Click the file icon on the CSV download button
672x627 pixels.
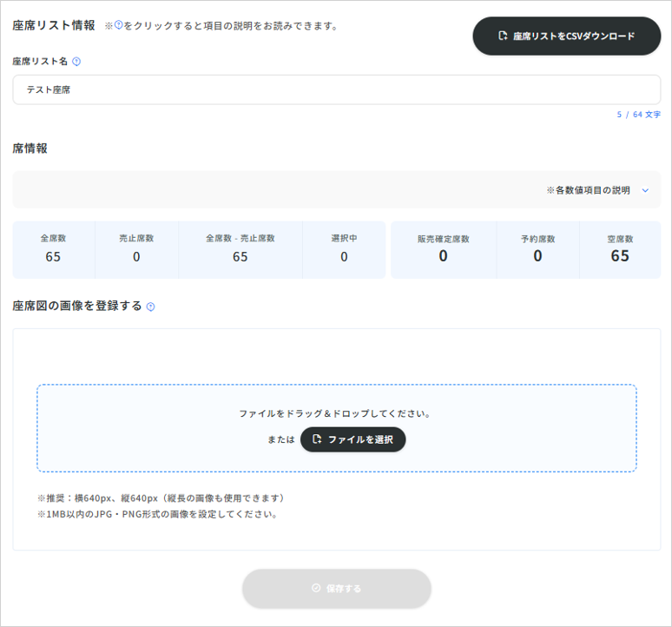point(503,36)
